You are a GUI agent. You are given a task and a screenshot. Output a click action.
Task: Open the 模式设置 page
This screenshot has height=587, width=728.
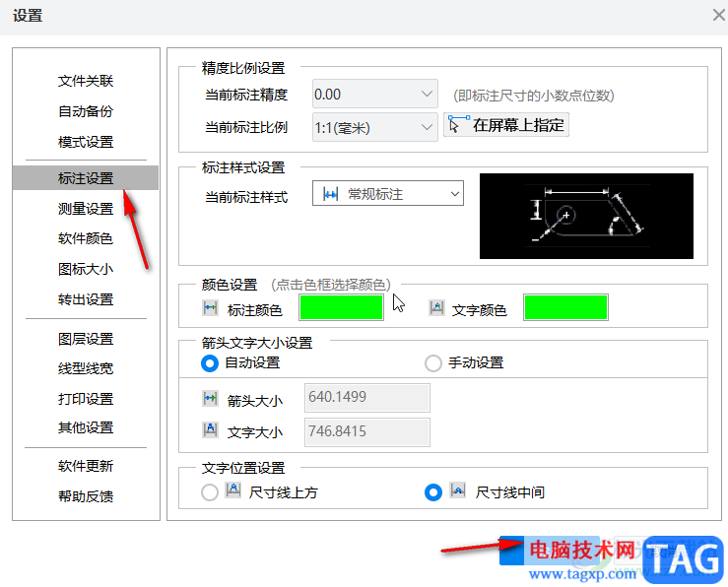tap(86, 142)
